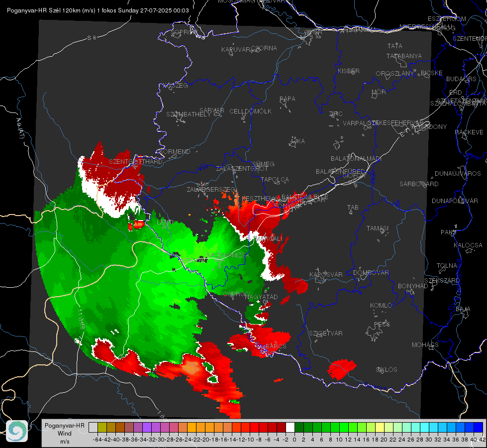
Task: Select the KAPOSVAR label
Action: [326, 274]
